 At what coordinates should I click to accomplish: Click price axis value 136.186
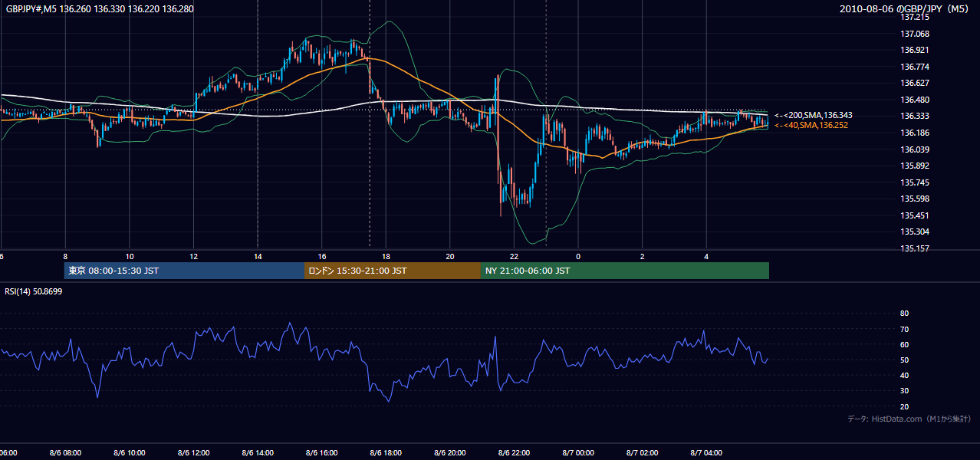point(915,133)
